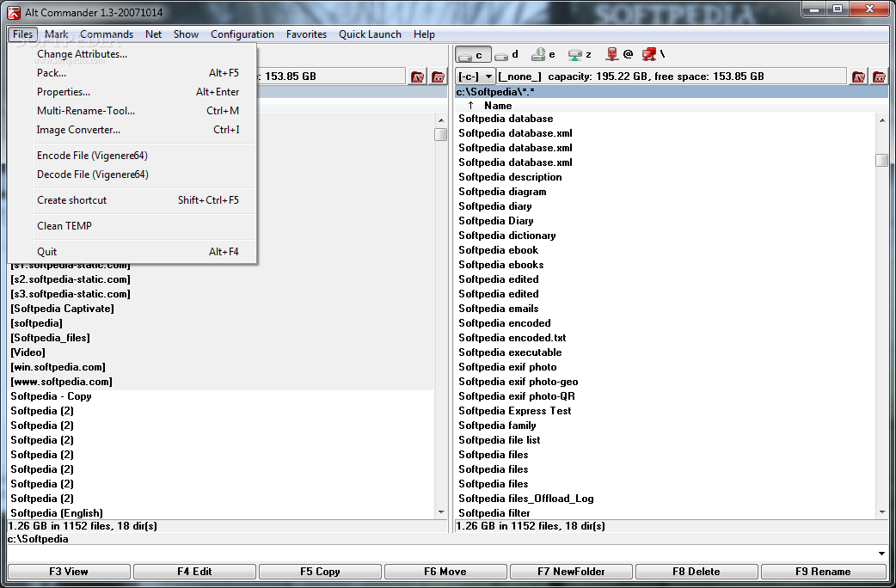This screenshot has width=896, height=588.
Task: Click the F4 Edit button
Action: (194, 572)
